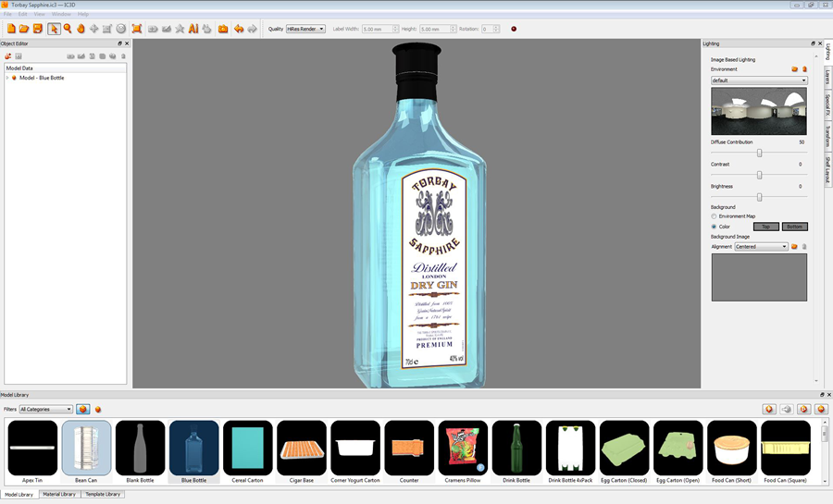Redo with the right gray arrow
Viewport: 833px width, 504px height.
pos(252,29)
